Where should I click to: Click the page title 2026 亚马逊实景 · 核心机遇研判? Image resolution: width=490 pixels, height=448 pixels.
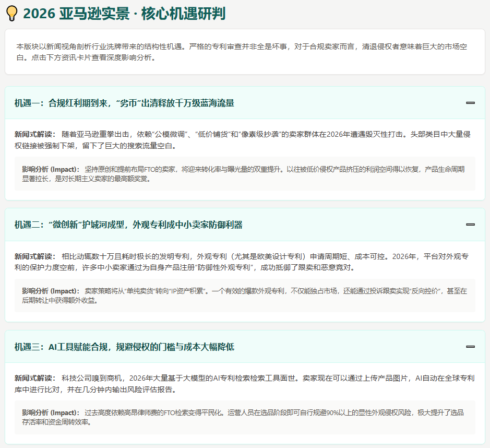pyautogui.click(x=124, y=14)
